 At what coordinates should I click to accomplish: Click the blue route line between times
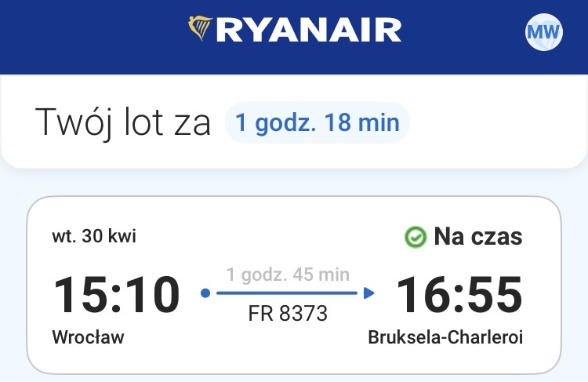pos(287,293)
